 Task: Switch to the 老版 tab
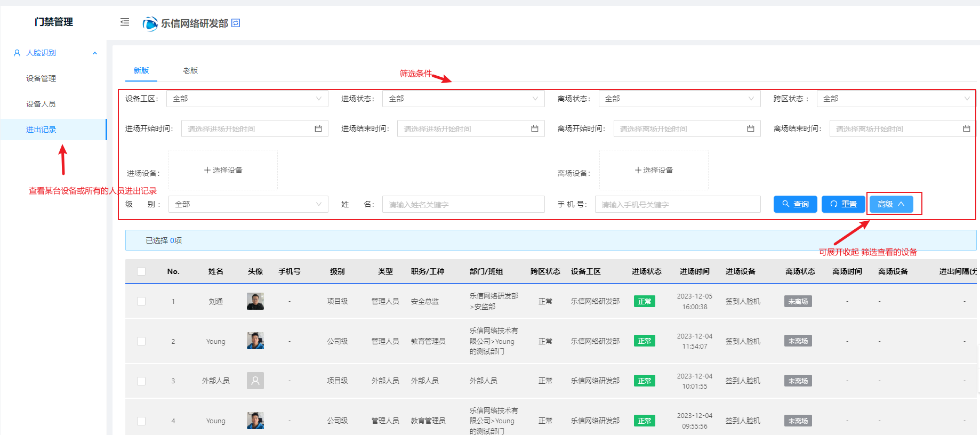(190, 70)
